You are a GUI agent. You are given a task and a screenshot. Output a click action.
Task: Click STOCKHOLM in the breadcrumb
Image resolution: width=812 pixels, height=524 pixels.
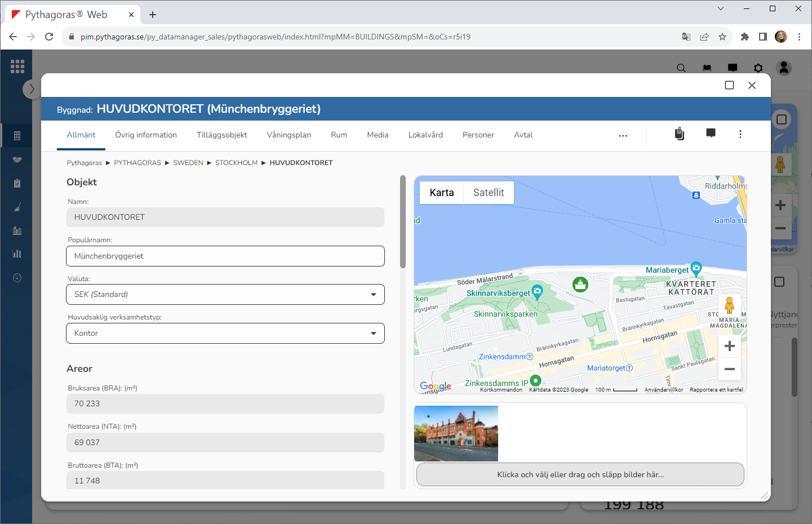(236, 163)
